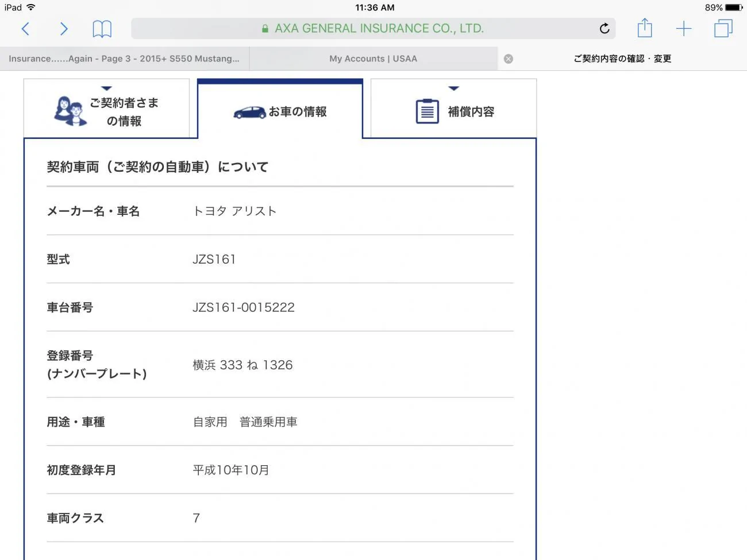The image size is (747, 560).
Task: Open the 補償内容 tab
Action: 453,109
